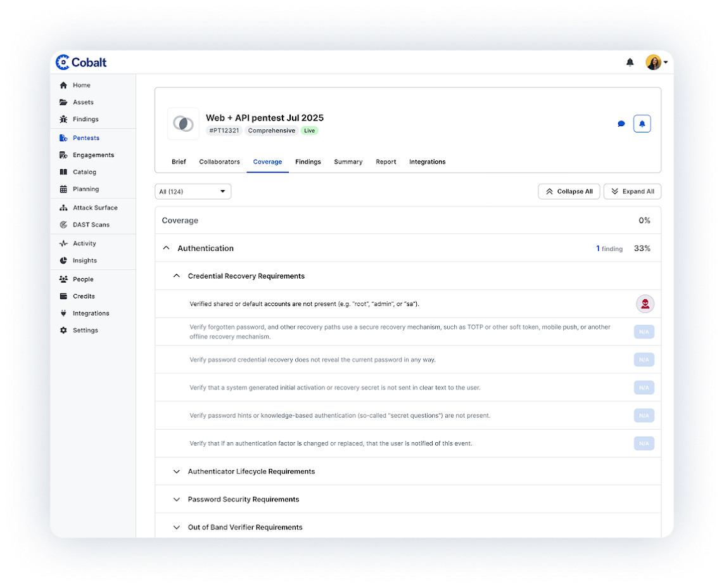The width and height of the screenshot is (724, 588).
Task: Click the red finding icon on the shared accounts row
Action: coord(645,304)
